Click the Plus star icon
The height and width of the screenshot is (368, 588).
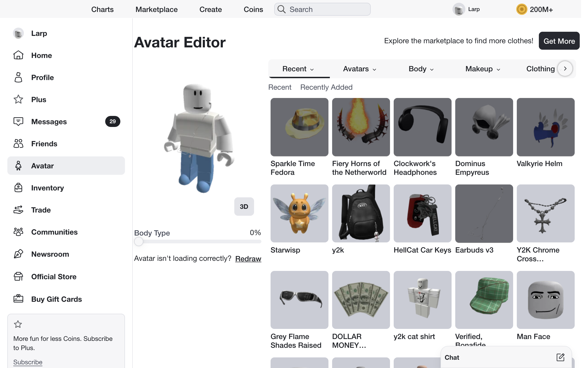pyautogui.click(x=18, y=99)
